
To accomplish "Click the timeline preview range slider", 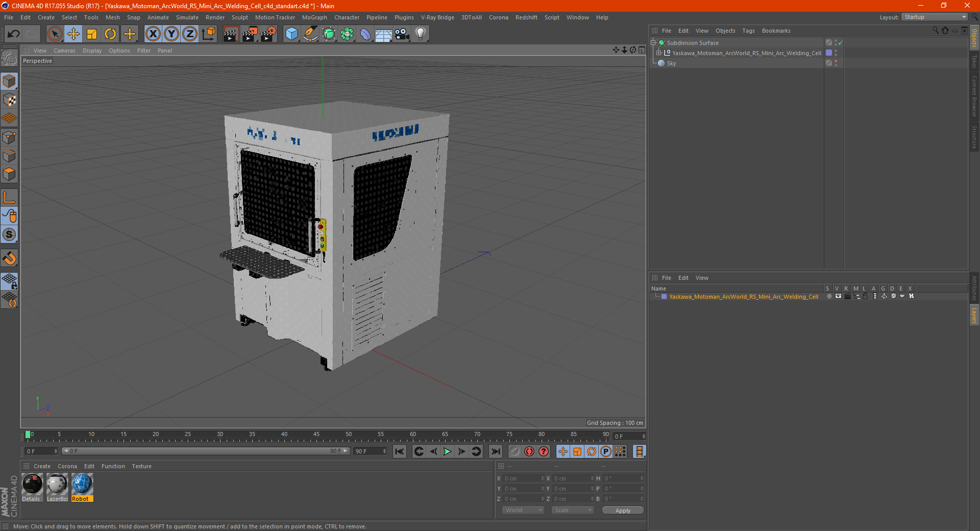I will click(x=206, y=451).
